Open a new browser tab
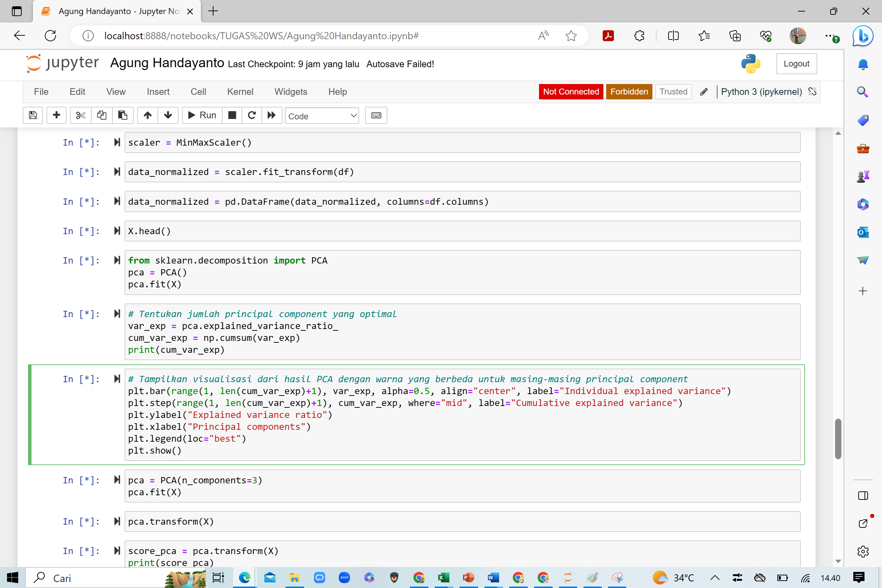882x588 pixels. click(213, 11)
